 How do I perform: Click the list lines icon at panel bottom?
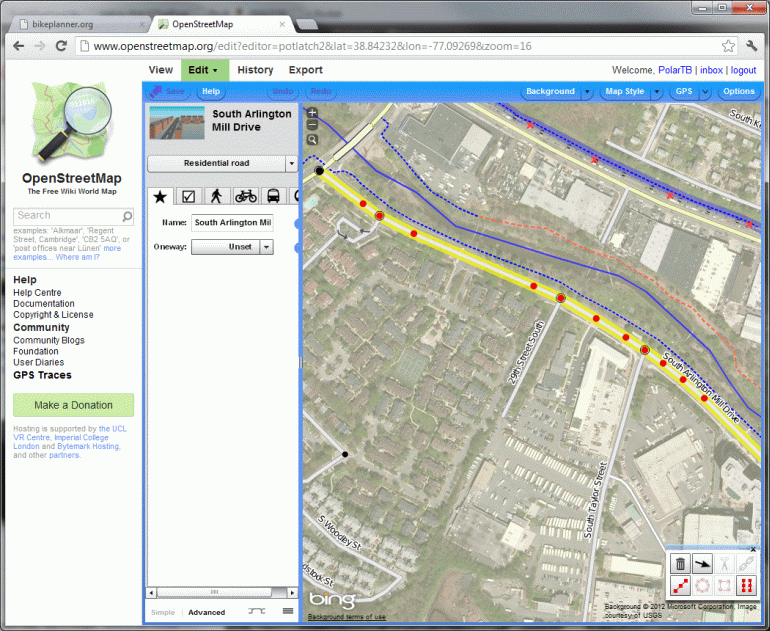[x=288, y=611]
